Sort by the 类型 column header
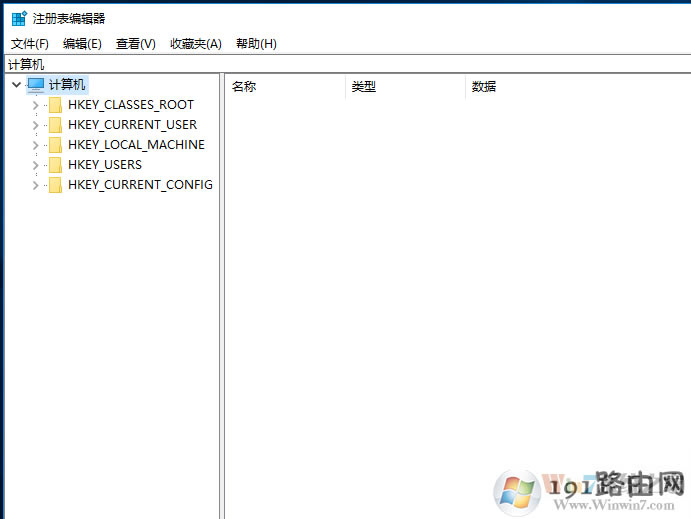This screenshot has width=691, height=519. point(405,86)
